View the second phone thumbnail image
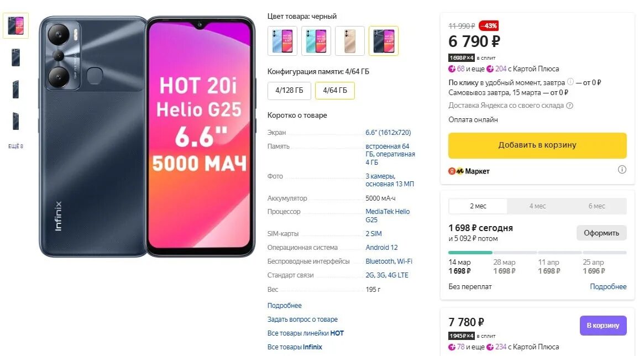Screen dimensions: 644x356 click(15, 57)
